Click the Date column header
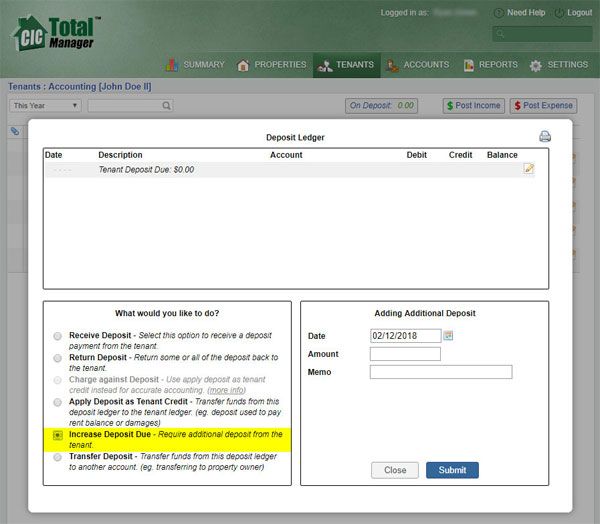The image size is (600, 524). coord(53,155)
